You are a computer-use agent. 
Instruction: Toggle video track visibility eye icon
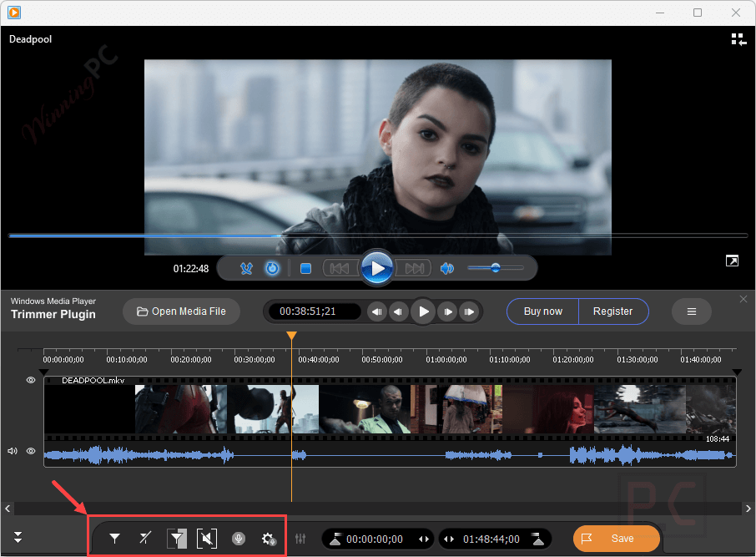coord(31,380)
